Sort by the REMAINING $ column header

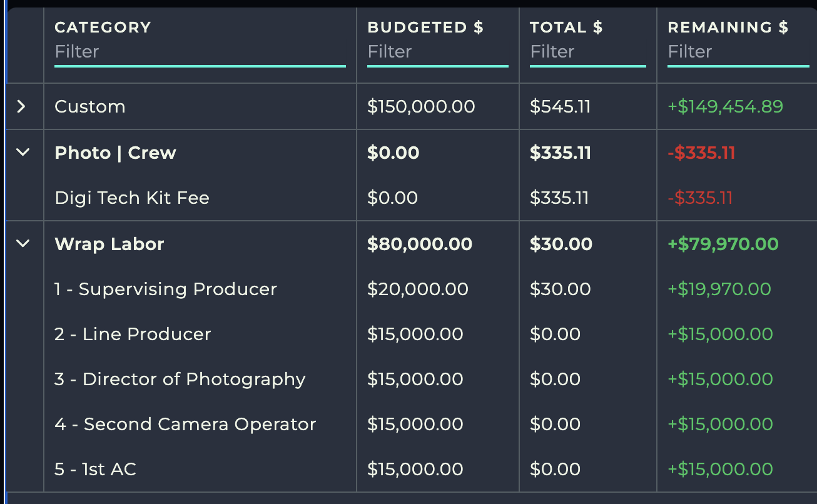coord(728,28)
